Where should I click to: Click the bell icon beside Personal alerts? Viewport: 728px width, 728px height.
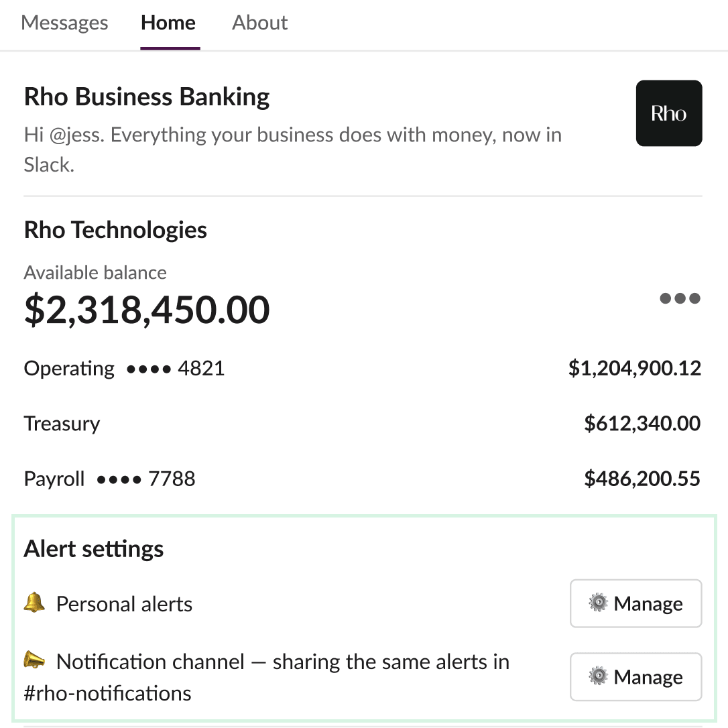pos(34,603)
